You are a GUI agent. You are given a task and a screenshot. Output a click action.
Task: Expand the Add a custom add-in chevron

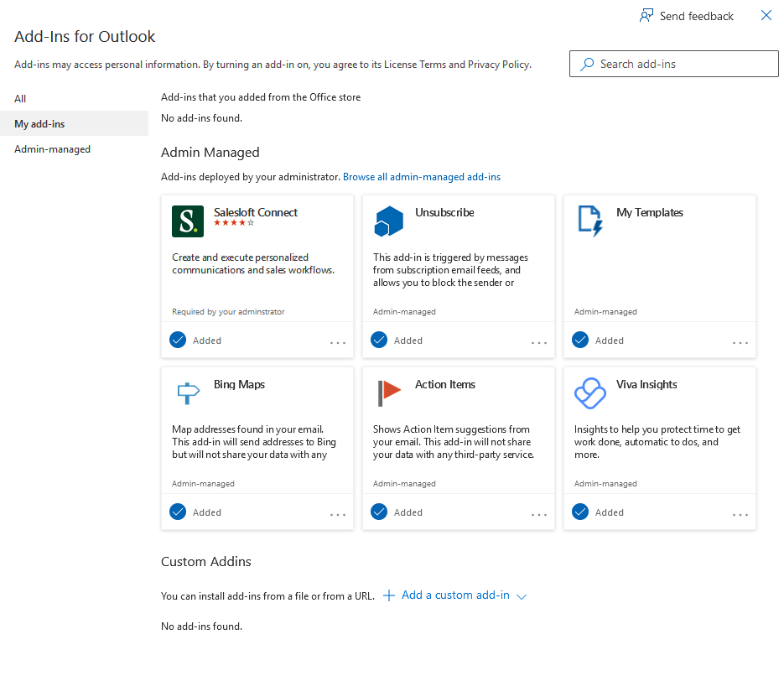tap(522, 596)
